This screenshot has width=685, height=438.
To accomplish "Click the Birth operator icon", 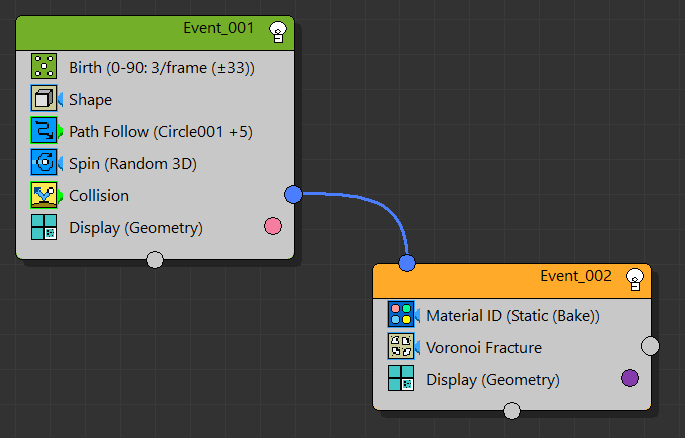I will coord(43,68).
